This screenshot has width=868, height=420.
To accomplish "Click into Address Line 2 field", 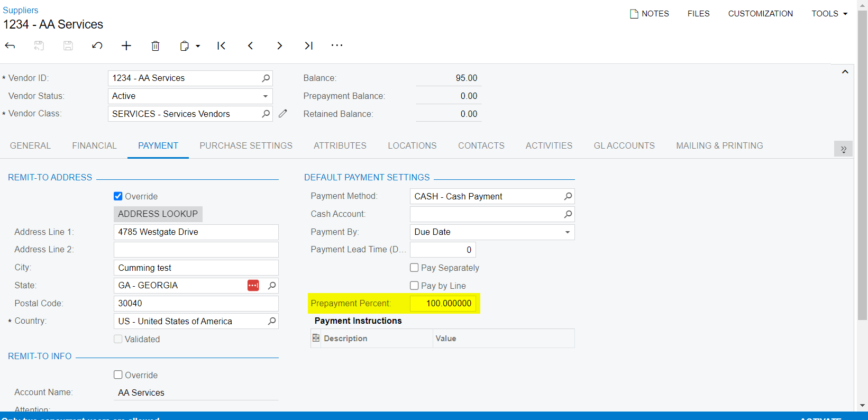I will [x=196, y=250].
